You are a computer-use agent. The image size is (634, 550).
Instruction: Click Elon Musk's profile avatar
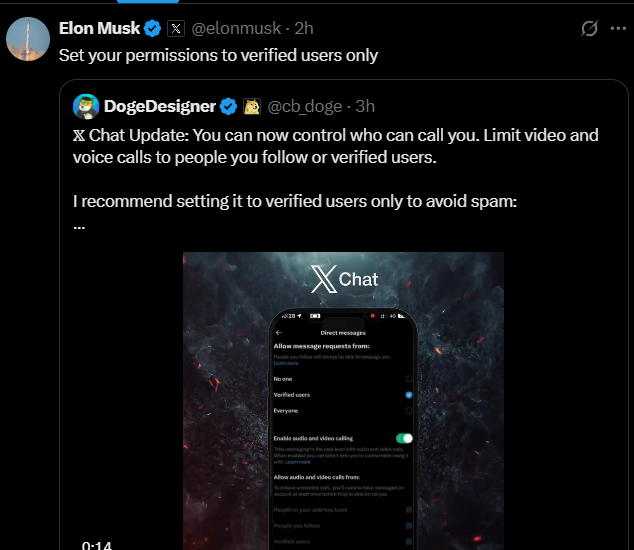pos(28,39)
